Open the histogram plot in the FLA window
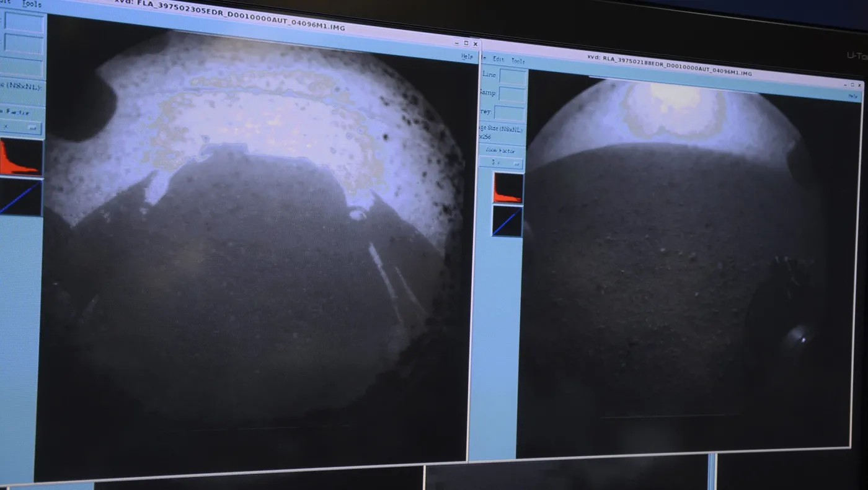Image resolution: width=868 pixels, height=490 pixels. (x=21, y=157)
